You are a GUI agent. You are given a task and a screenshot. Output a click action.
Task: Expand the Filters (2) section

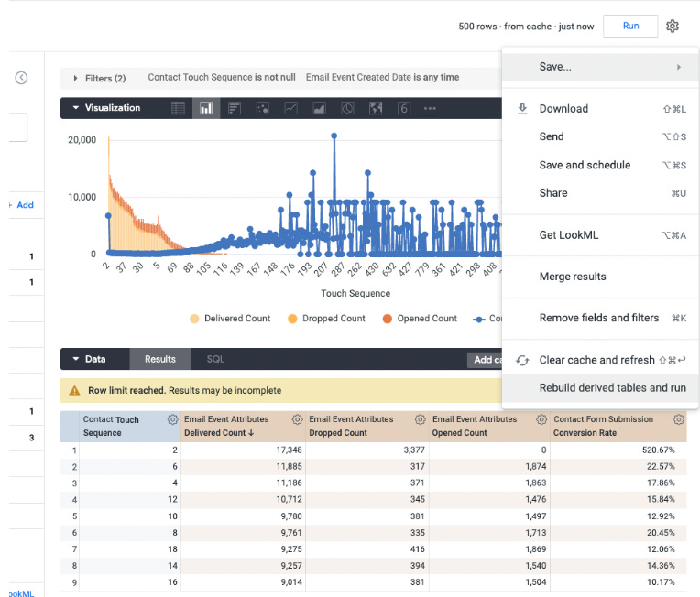[75, 78]
